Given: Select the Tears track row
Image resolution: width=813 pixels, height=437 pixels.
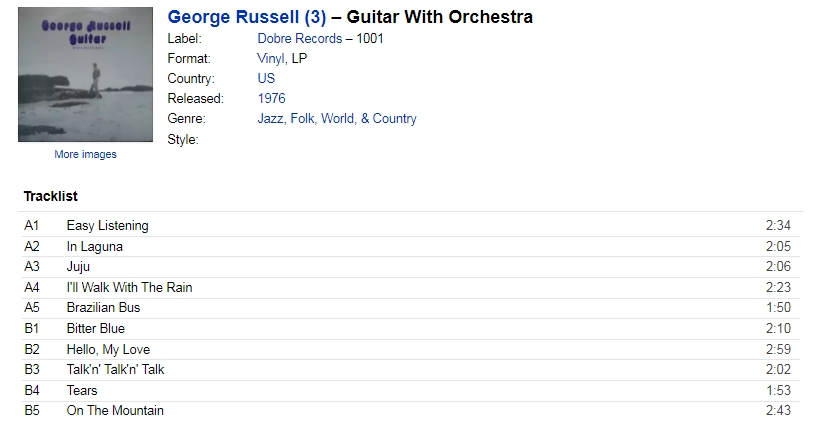Looking at the screenshot, I should coord(408,390).
